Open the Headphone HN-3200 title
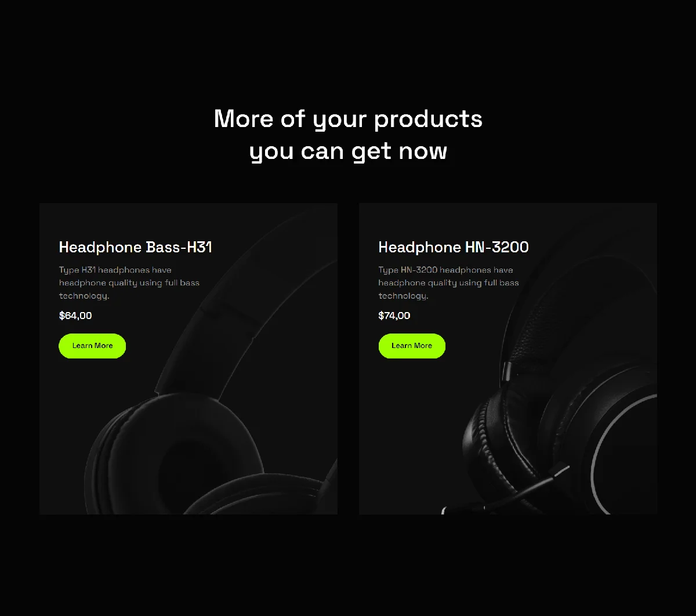 pos(454,247)
